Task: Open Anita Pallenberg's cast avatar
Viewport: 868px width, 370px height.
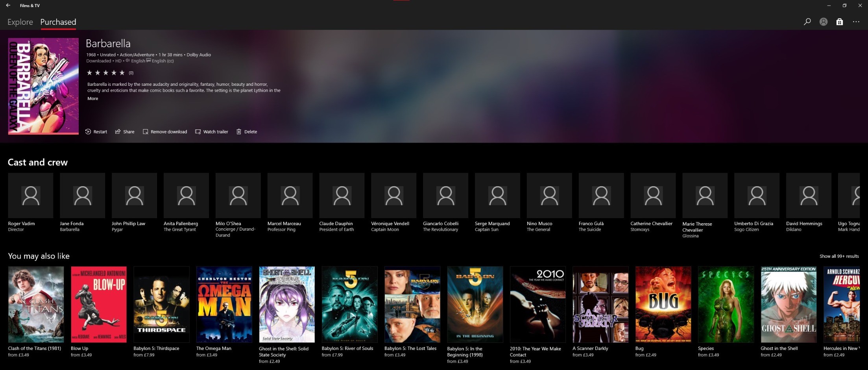Action: [186, 196]
